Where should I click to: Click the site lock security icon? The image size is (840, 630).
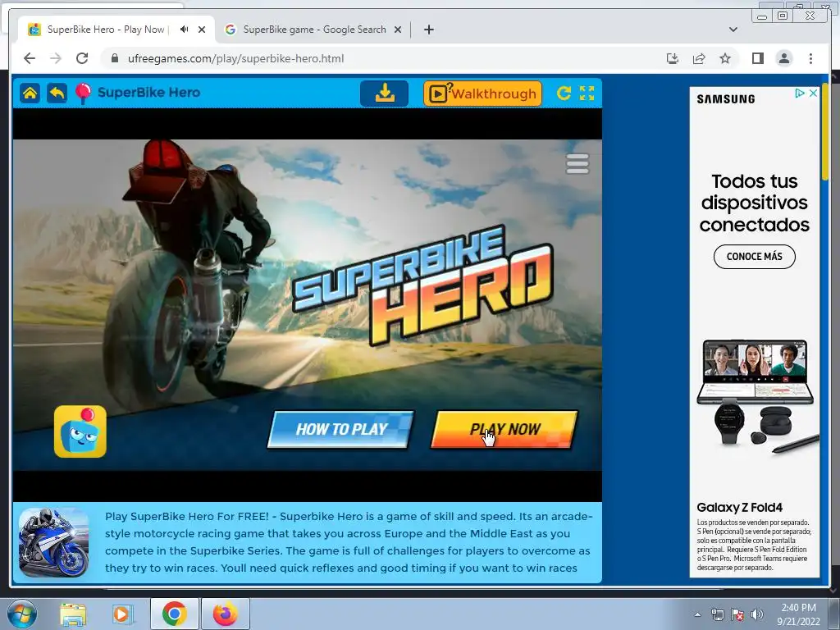114,58
